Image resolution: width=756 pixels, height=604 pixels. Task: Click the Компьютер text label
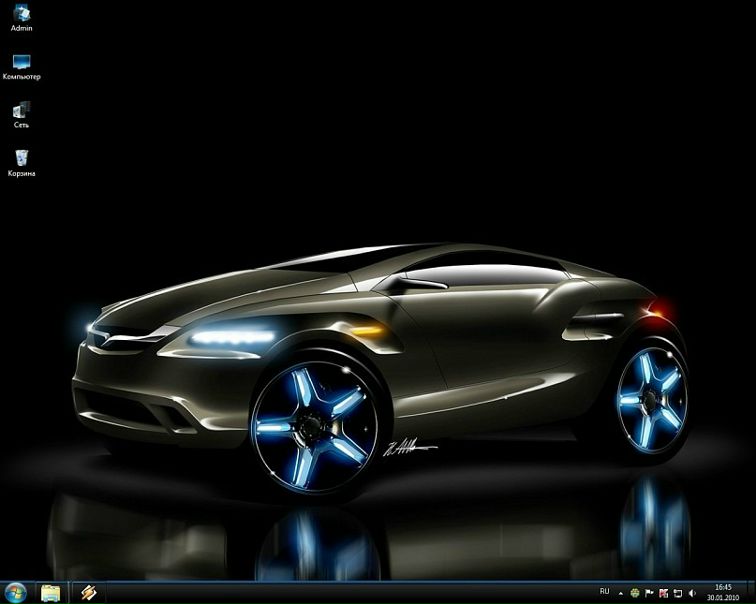21,77
